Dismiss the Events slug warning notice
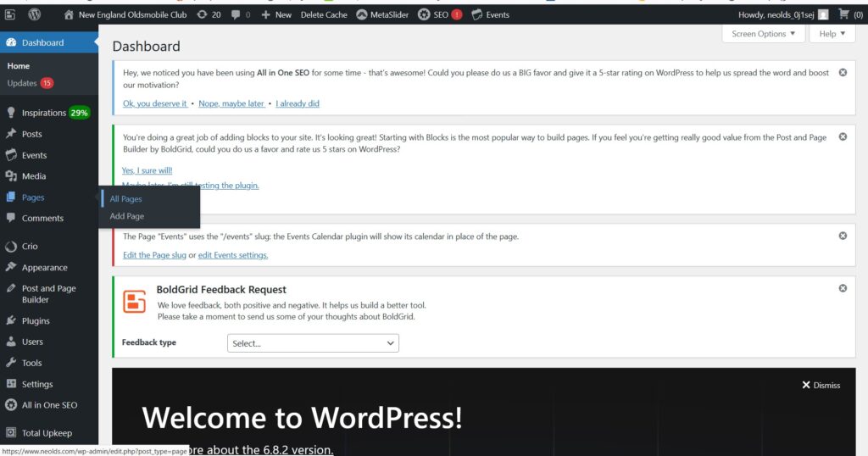 pos(843,236)
